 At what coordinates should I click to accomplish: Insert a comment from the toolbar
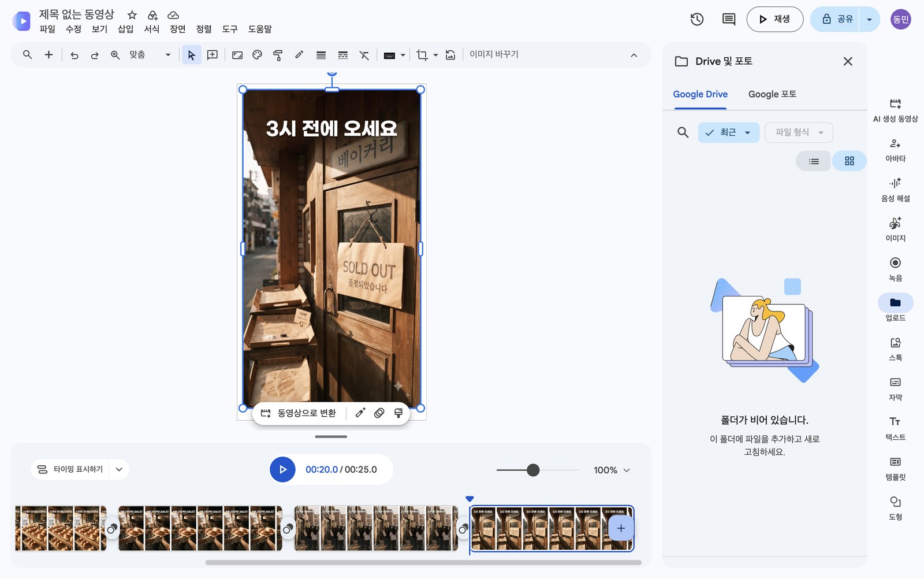tap(213, 55)
